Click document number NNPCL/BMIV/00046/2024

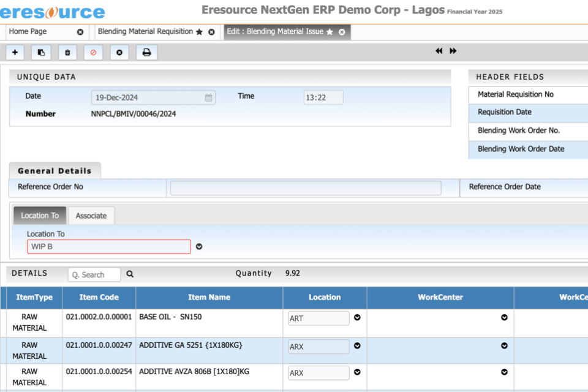tap(134, 114)
